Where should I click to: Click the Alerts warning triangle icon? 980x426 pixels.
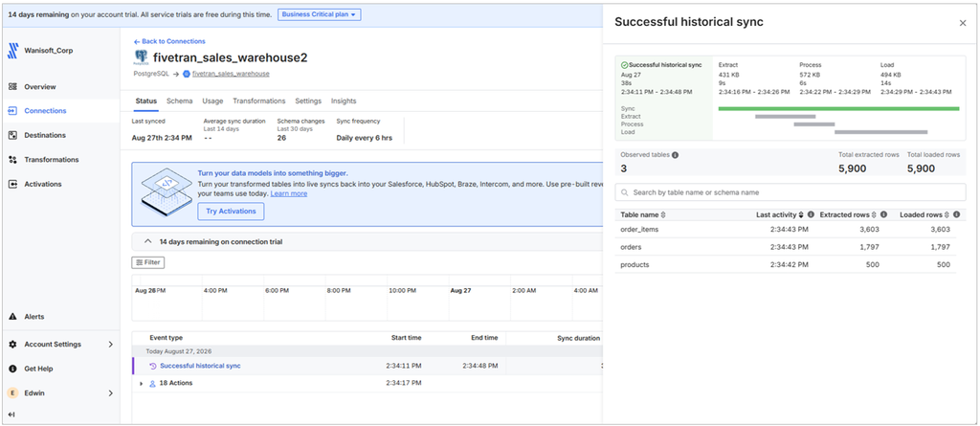(12, 317)
